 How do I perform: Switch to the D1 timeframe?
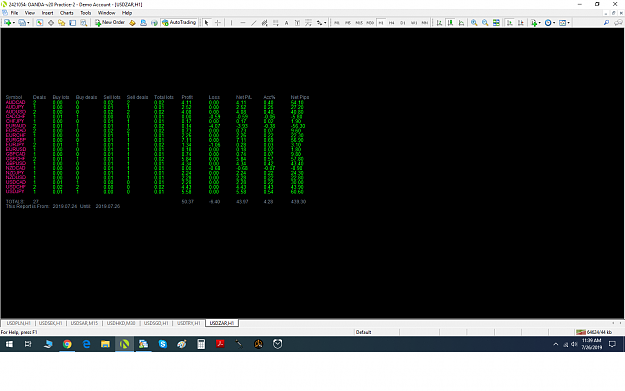403,23
